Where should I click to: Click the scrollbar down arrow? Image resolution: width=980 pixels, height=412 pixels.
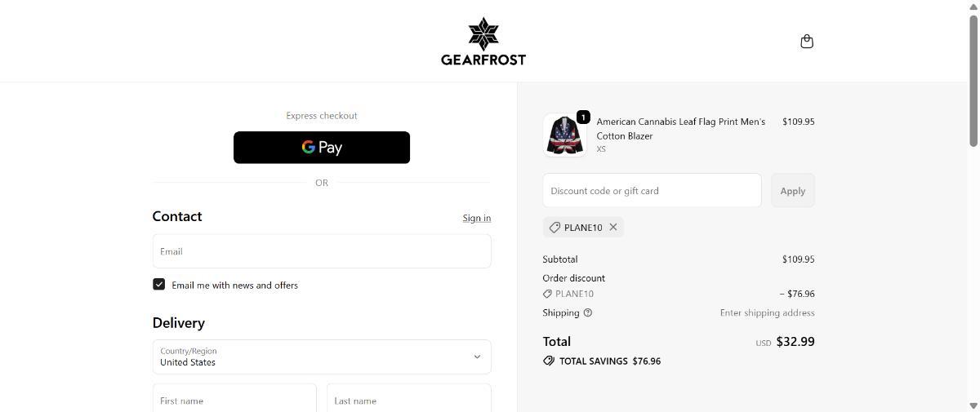[x=973, y=405]
